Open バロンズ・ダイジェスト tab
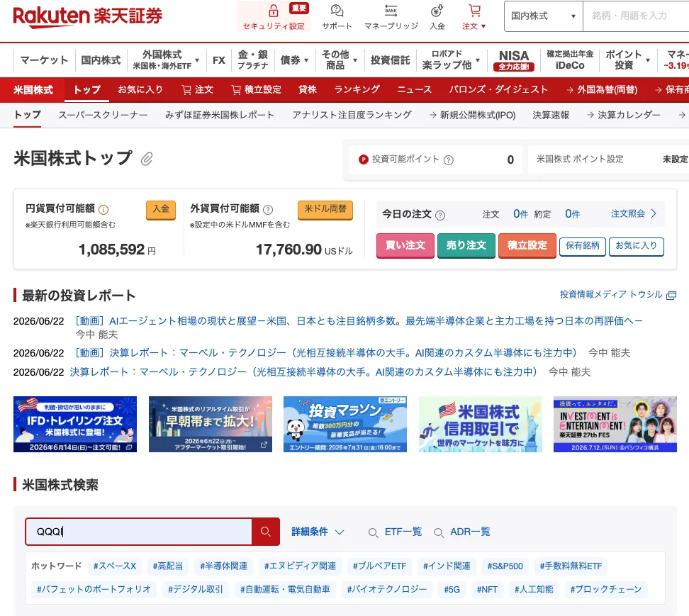The width and height of the screenshot is (689, 616). [x=498, y=89]
